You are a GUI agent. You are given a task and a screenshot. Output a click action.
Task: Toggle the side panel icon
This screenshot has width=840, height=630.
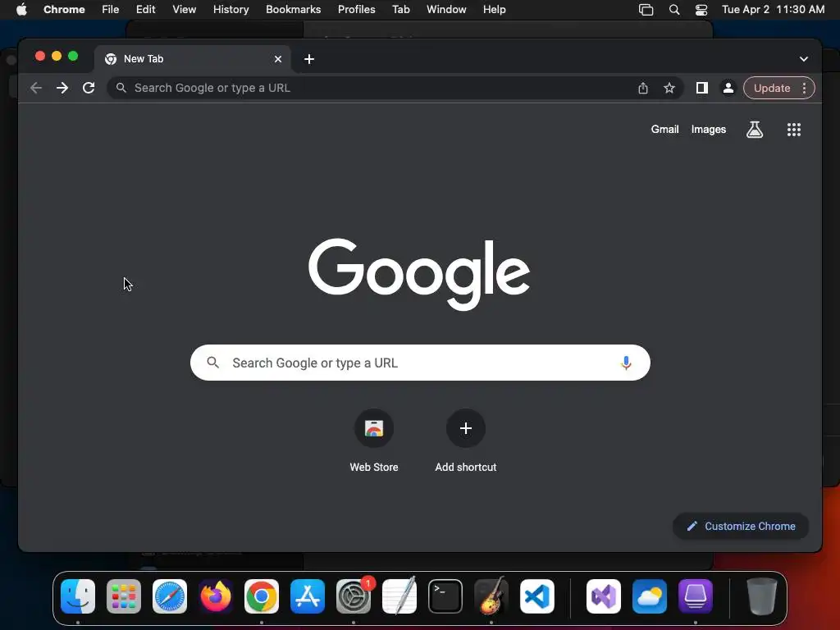pos(702,88)
